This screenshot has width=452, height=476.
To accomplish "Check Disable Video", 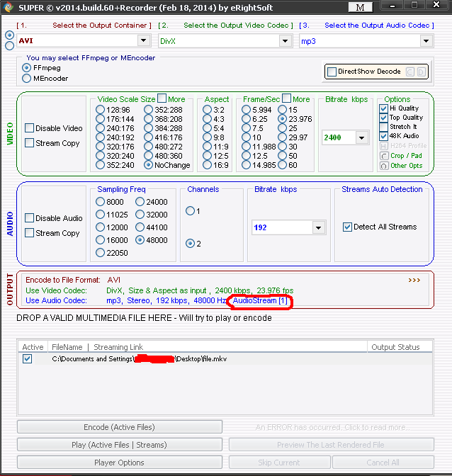I will pyautogui.click(x=30, y=127).
